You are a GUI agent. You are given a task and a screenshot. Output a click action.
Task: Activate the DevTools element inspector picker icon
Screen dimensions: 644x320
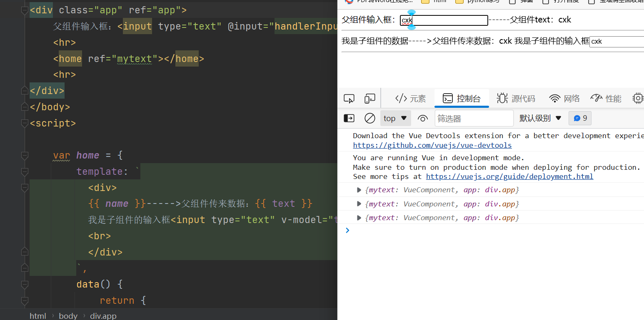(x=349, y=99)
